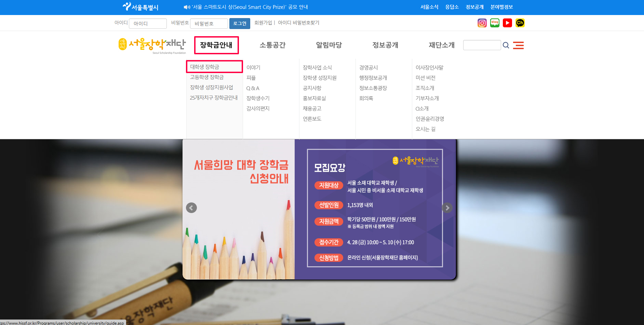Open the YouTube icon link

coord(507,23)
